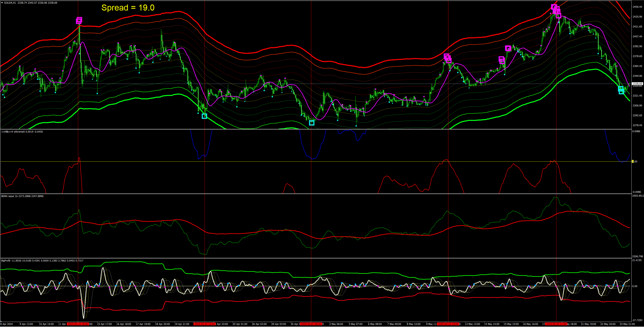Click the current price tag 2338.69 on price scale
644x327 pixels.
click(637, 84)
